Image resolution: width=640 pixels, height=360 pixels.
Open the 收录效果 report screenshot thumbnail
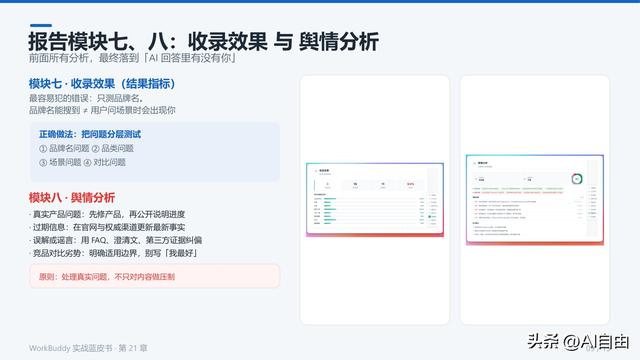[375, 200]
